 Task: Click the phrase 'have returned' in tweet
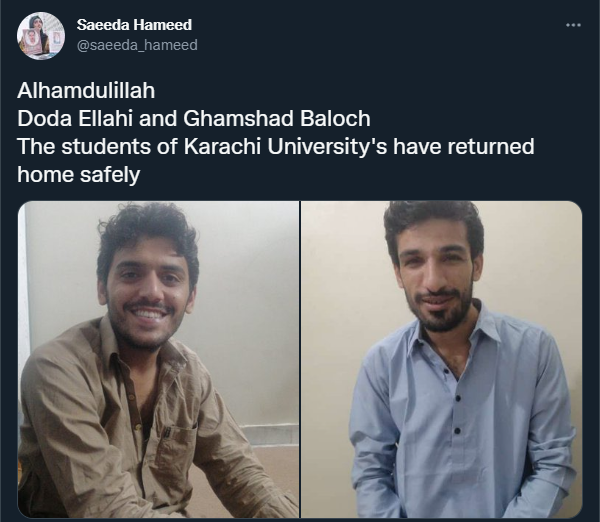(x=463, y=147)
